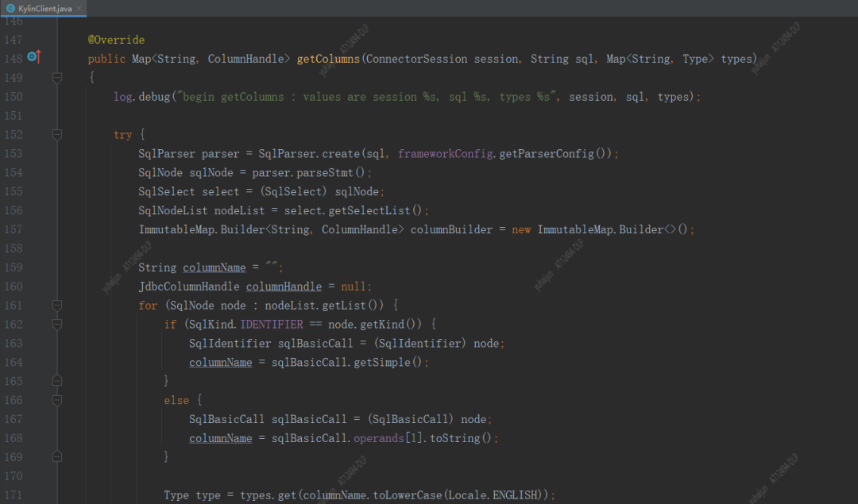Collapse the try block at line 152
This screenshot has width=858, height=504.
pyautogui.click(x=57, y=135)
